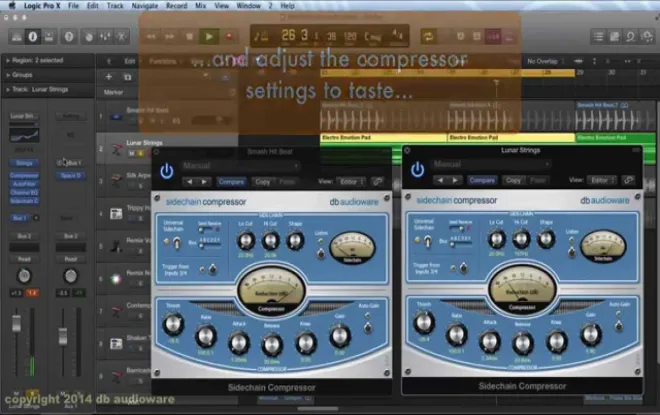This screenshot has width=660, height=415.
Task: Click the green Play button in transport
Action: coord(209,37)
